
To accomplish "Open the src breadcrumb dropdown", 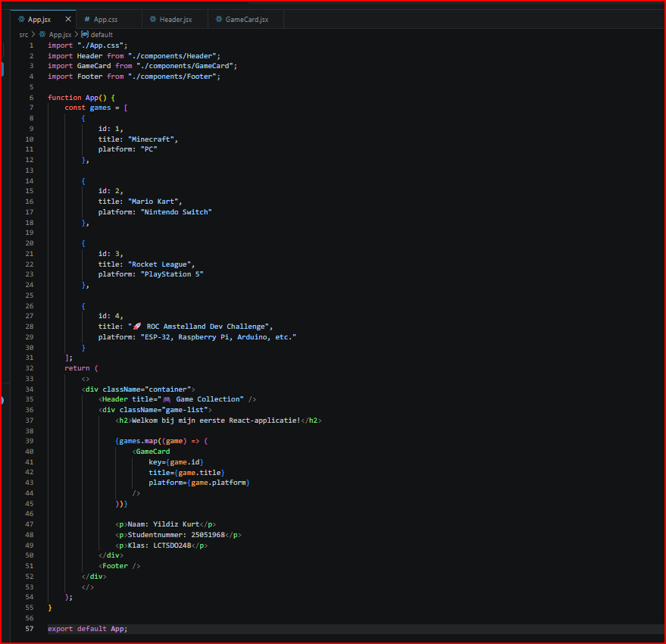I will coord(23,35).
